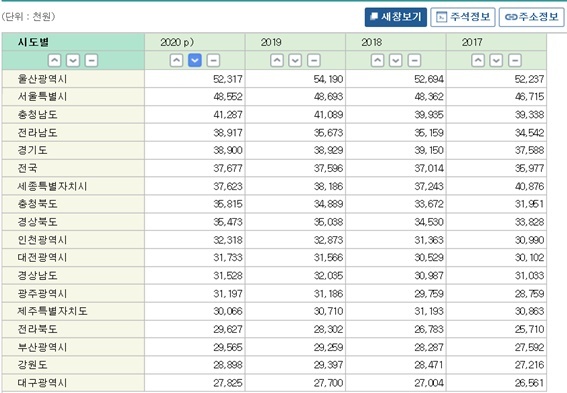Click the 29,627 value for 전라북도

(228, 329)
